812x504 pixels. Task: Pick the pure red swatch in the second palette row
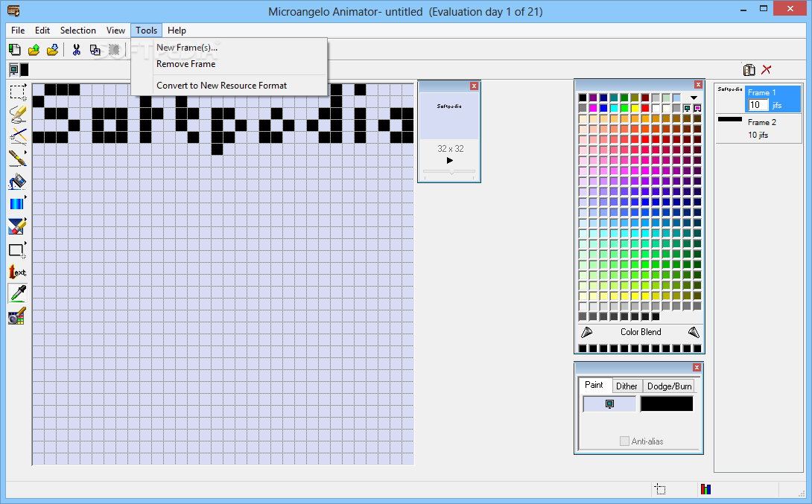pos(645,108)
